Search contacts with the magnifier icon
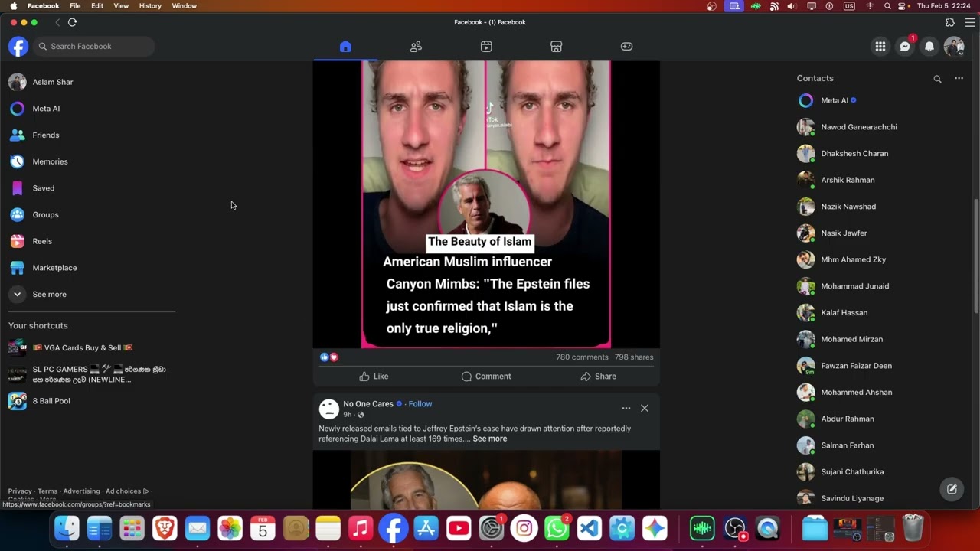980x551 pixels. point(937,79)
